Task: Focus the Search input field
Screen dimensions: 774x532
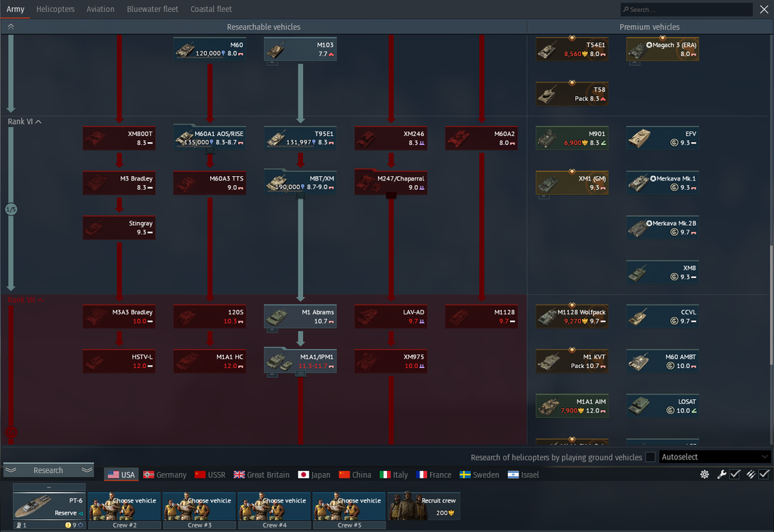Action: click(x=686, y=9)
